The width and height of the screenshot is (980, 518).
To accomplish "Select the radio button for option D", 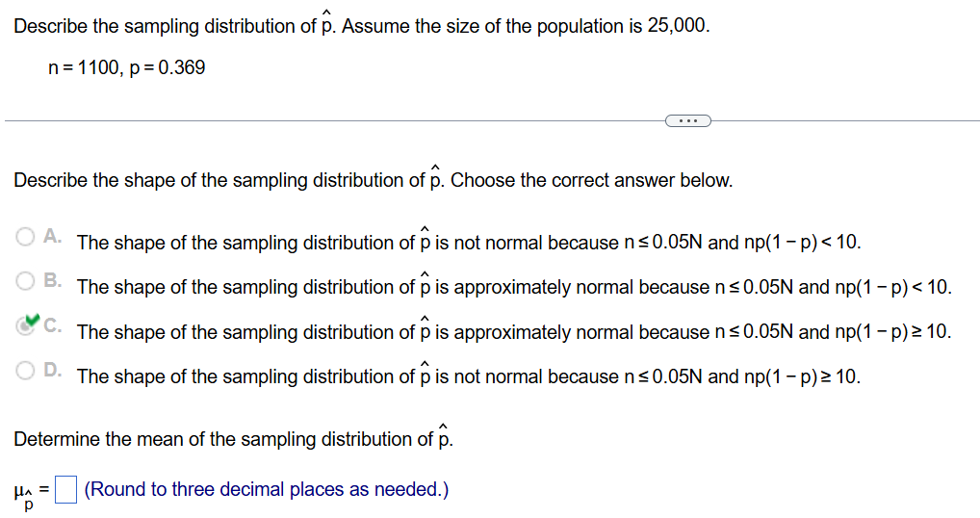I will click(x=26, y=369).
